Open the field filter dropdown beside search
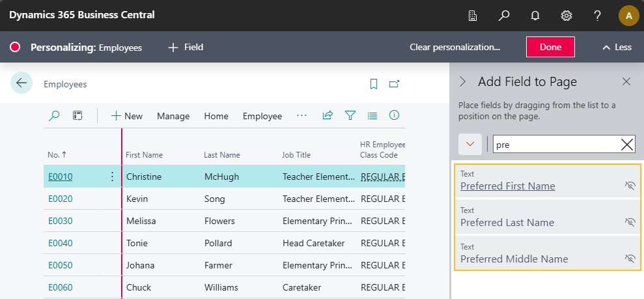Screen dimensions: 644x299 (x=470, y=144)
